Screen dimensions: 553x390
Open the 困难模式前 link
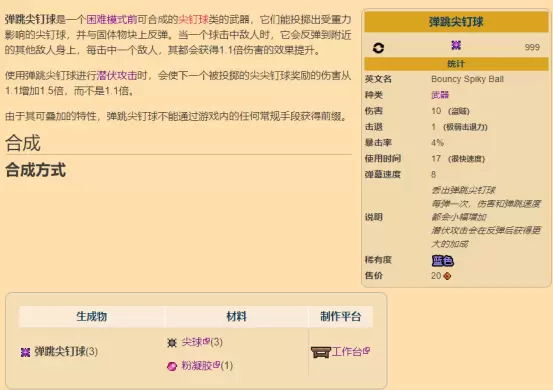point(112,19)
